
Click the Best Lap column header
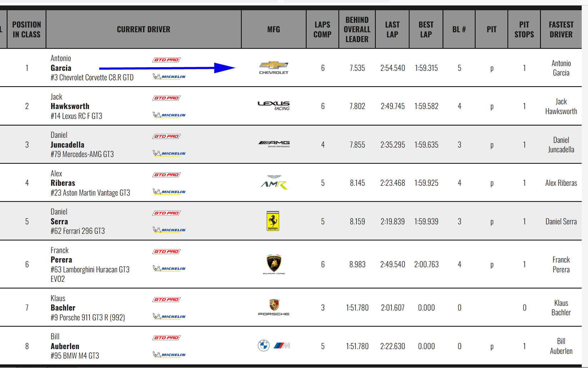pos(426,29)
